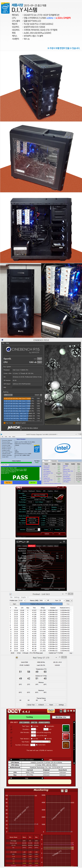Click the Intel logo in Processor Diagnostic Tool
This screenshot has height=868, width=82.
click(x=62, y=448)
